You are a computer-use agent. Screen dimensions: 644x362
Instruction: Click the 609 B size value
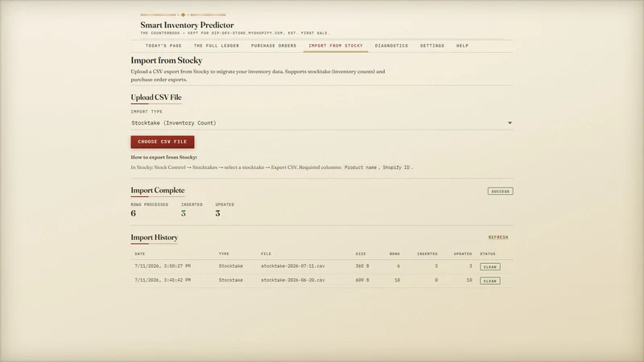[362, 280]
